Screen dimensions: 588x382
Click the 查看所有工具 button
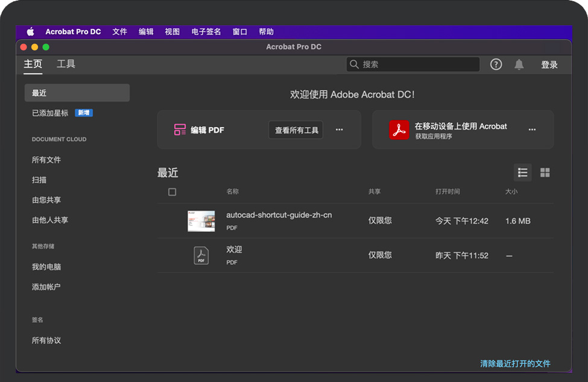coord(296,130)
